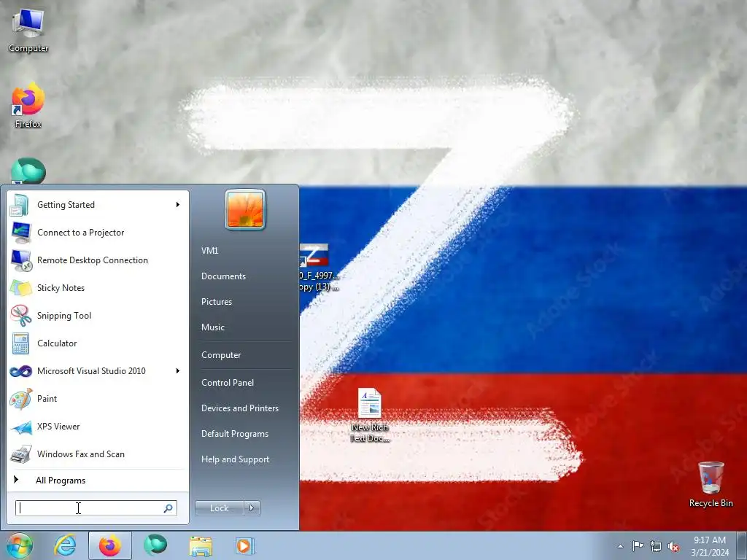Click Microsoft Visual Studio 2010 infinity icon
The height and width of the screenshot is (560, 747).
20,371
